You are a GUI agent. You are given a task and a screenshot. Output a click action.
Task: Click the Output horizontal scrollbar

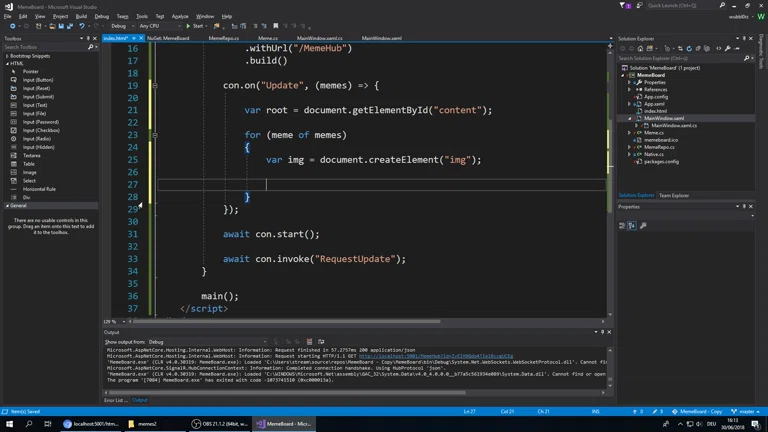pyautogui.click(x=287, y=392)
